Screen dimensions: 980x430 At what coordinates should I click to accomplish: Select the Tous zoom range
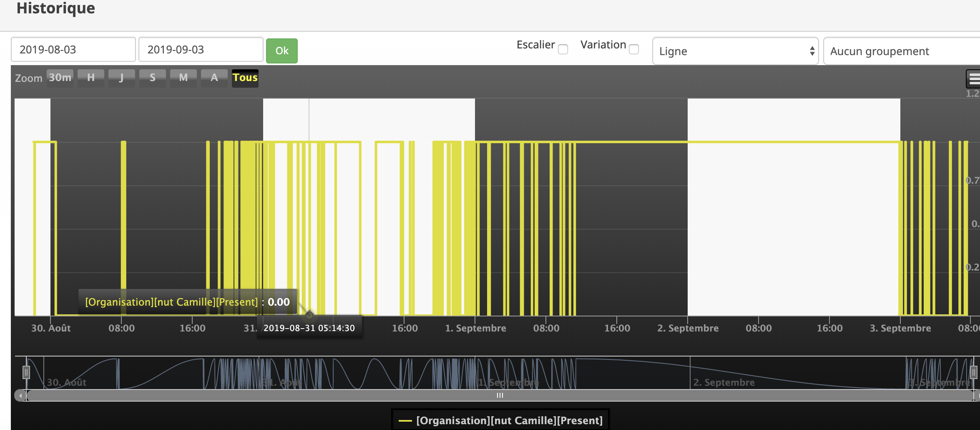(245, 78)
